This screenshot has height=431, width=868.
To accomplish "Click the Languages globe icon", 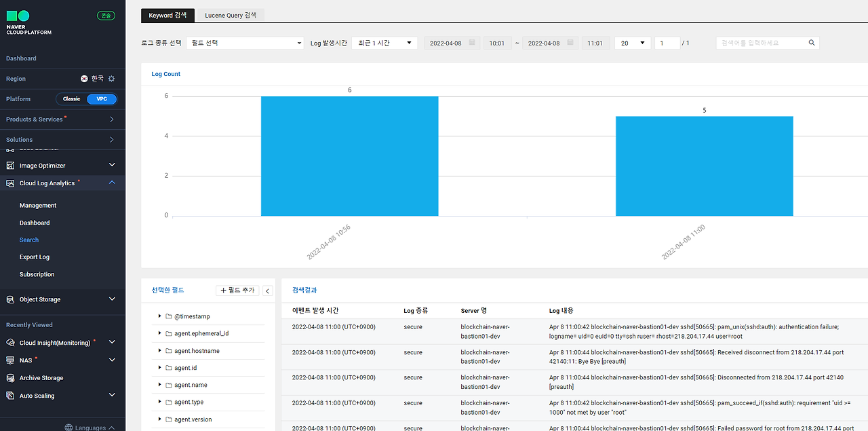I will coord(68,428).
